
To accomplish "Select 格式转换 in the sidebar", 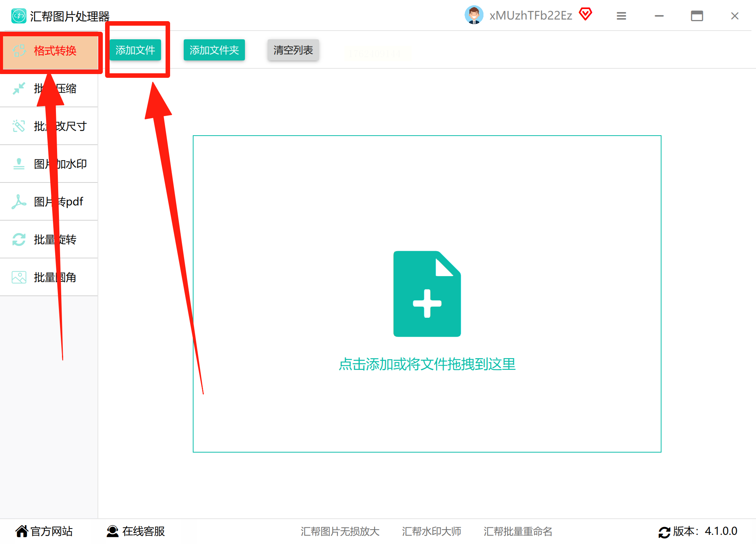I will [55, 51].
